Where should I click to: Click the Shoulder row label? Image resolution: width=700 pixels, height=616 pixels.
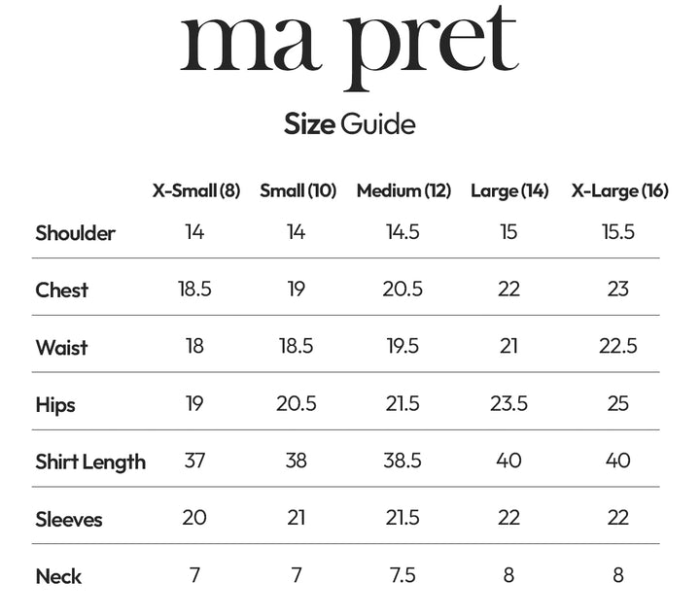(x=75, y=233)
